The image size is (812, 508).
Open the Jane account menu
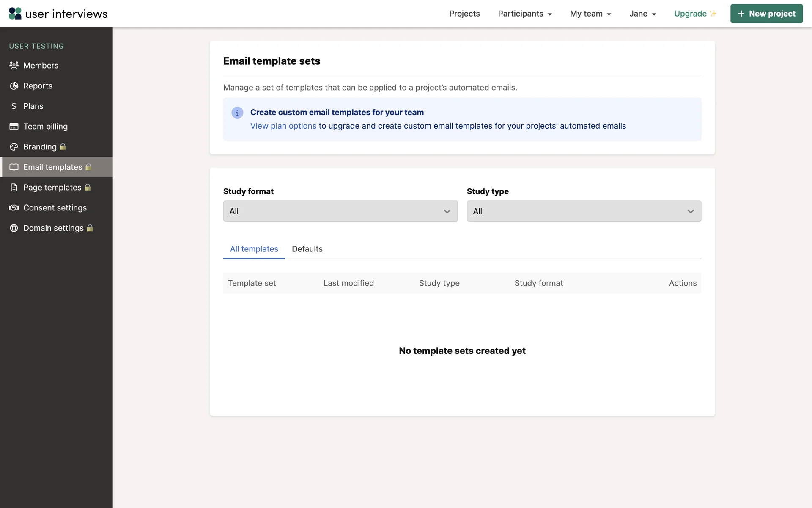click(x=642, y=14)
